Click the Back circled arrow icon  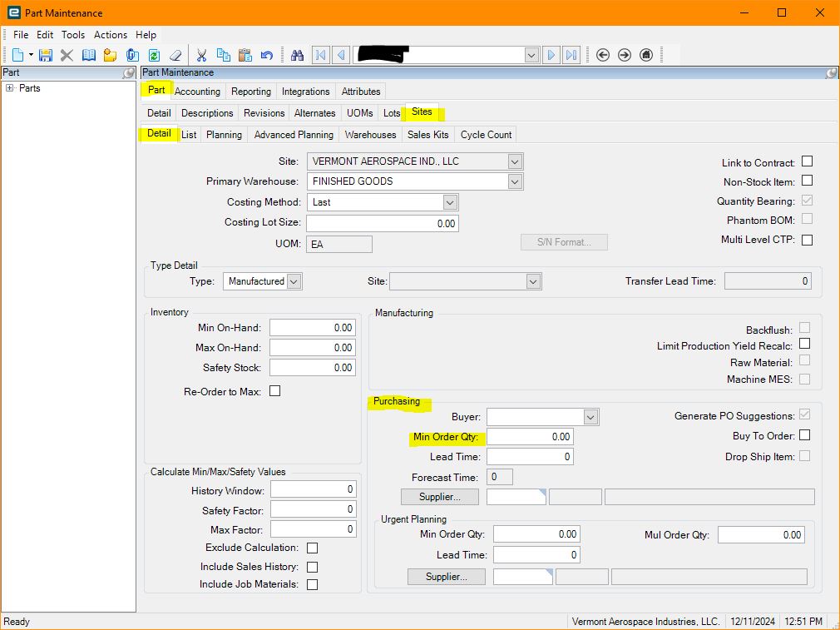pos(603,55)
